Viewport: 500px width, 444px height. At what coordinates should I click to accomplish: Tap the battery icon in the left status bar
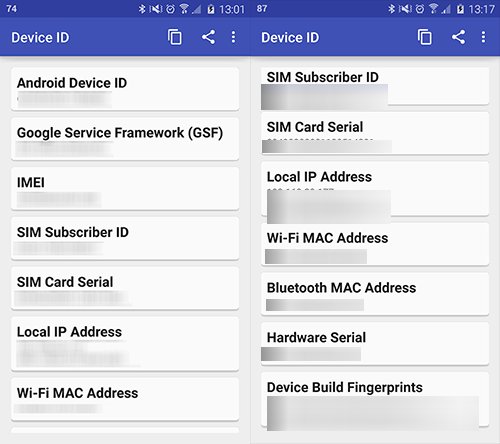point(211,9)
